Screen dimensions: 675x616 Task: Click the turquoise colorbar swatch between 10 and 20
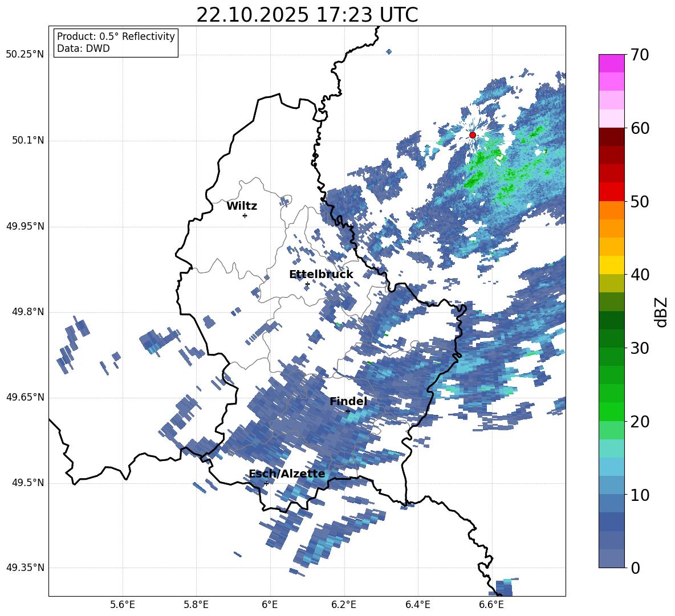[612, 448]
